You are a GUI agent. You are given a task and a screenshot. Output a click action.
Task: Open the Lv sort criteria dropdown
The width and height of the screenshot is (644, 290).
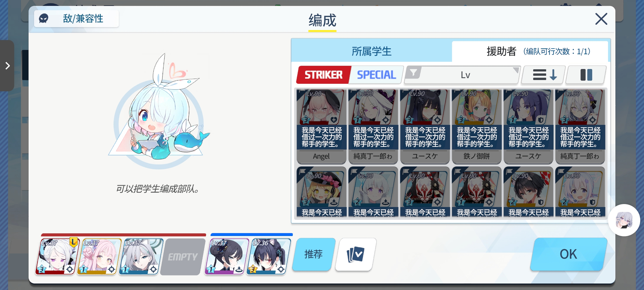[x=463, y=75]
